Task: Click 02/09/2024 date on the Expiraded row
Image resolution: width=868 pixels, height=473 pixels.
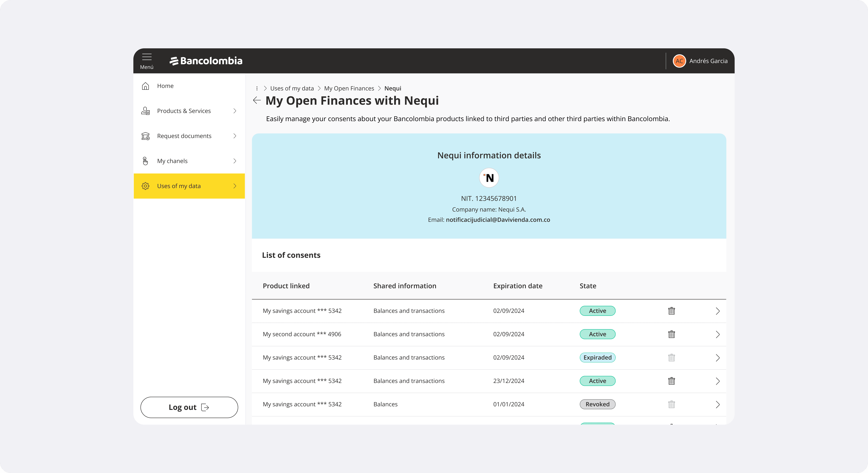Action: point(509,357)
